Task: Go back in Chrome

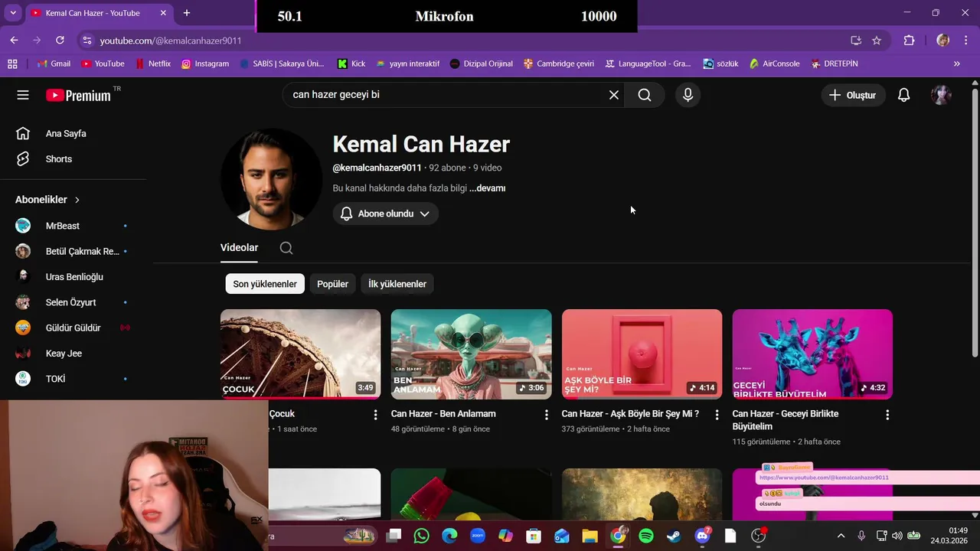Action: click(14, 40)
